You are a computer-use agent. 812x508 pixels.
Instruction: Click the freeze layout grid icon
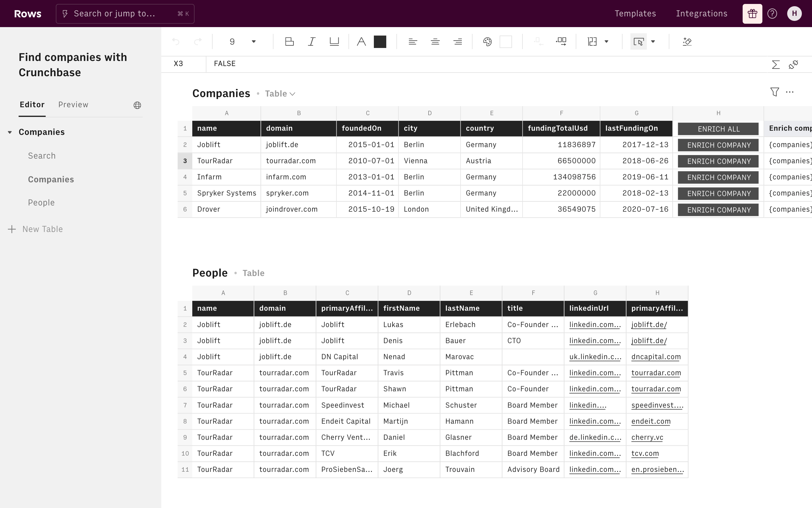pos(592,42)
